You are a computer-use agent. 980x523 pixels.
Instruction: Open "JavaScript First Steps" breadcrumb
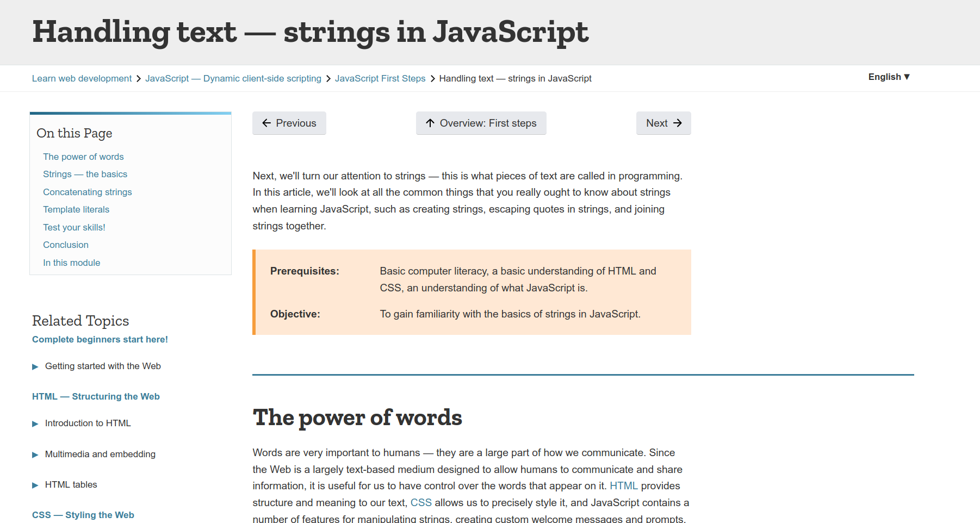[x=380, y=78]
